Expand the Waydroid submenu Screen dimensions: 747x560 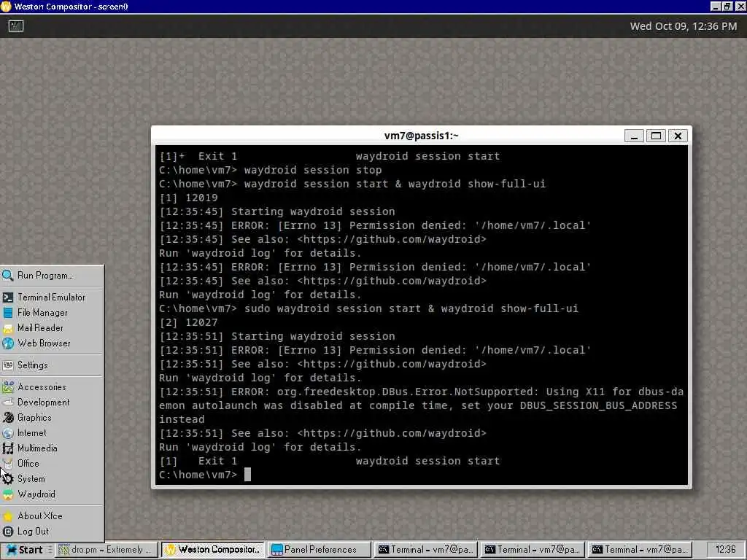pos(52,494)
